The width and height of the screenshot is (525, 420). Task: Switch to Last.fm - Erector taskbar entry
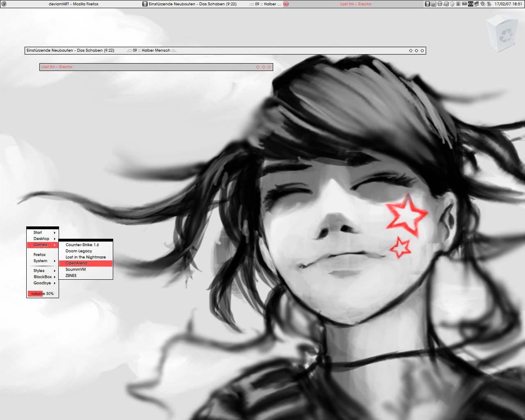[353, 4]
